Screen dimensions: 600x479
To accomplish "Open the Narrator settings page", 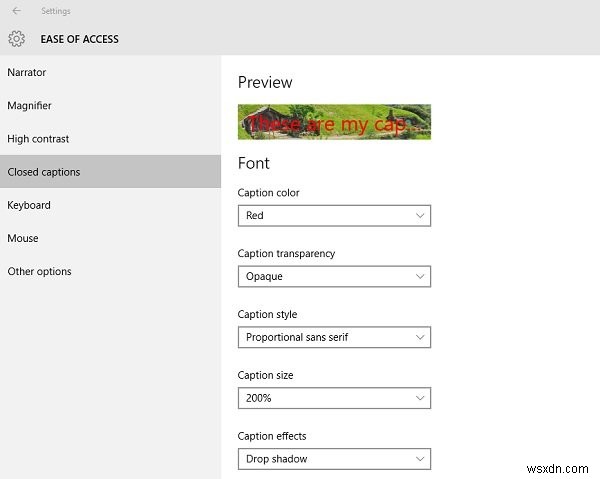I will (x=27, y=72).
